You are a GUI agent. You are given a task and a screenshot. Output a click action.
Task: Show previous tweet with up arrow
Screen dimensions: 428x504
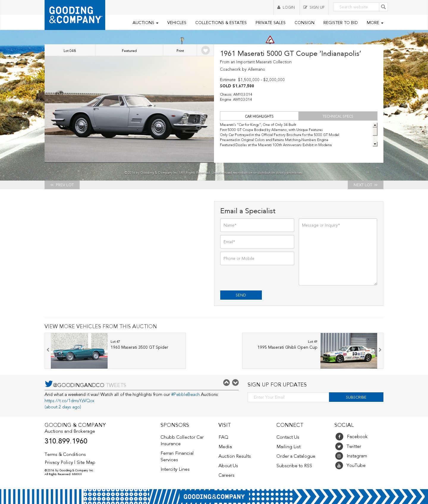[226, 383]
